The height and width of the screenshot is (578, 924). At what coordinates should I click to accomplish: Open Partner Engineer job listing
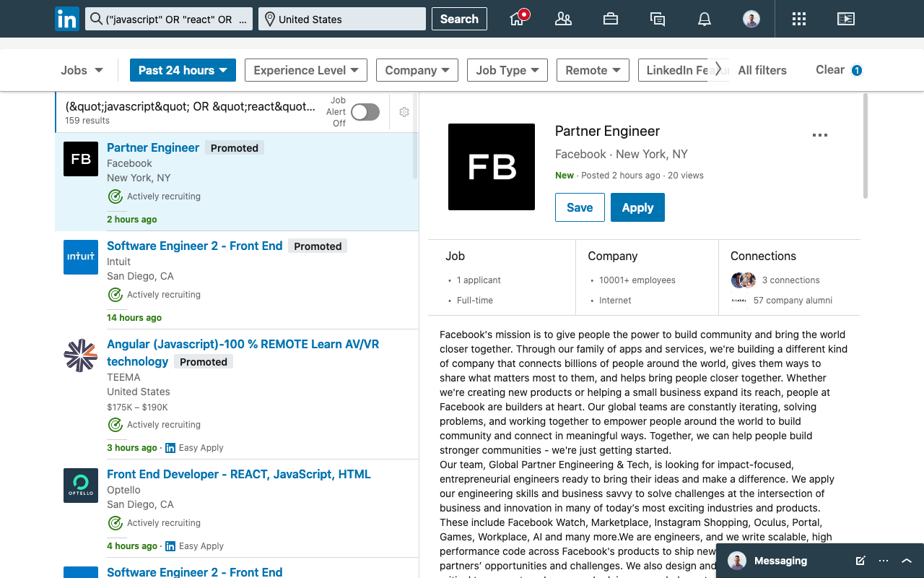tap(153, 147)
